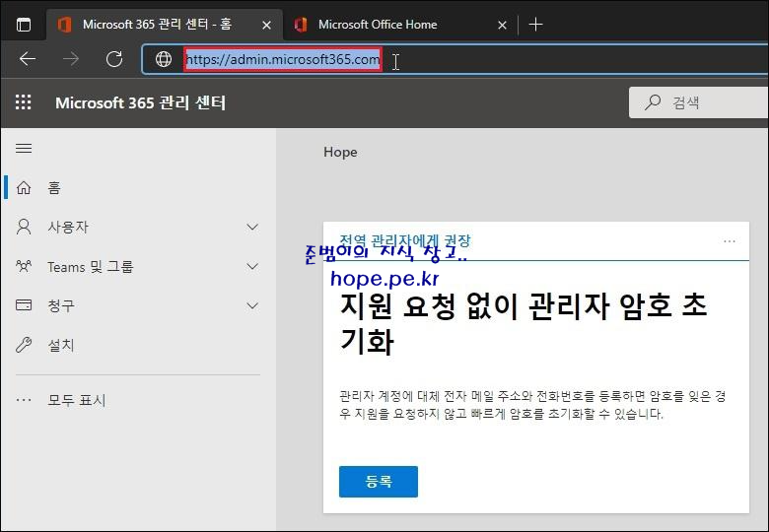Click the Hope organization name text
This screenshot has width=769, height=532.
tap(340, 152)
